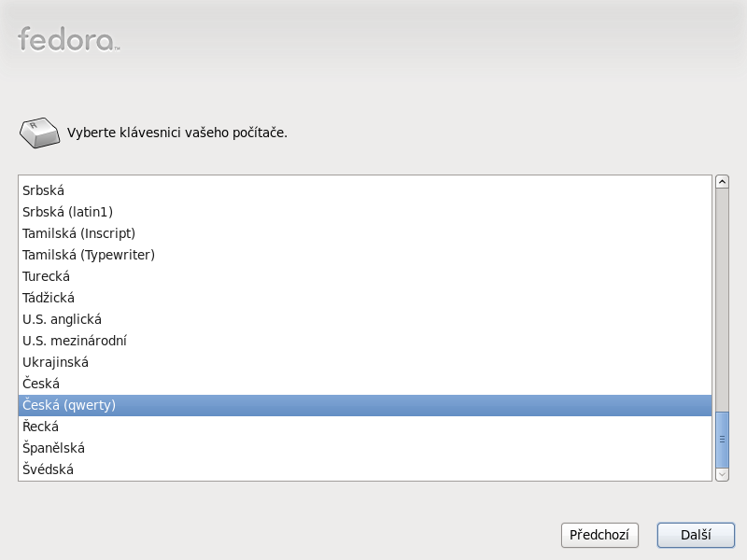Select U.S. anglická keyboard
This screenshot has width=747, height=560.
click(x=365, y=319)
